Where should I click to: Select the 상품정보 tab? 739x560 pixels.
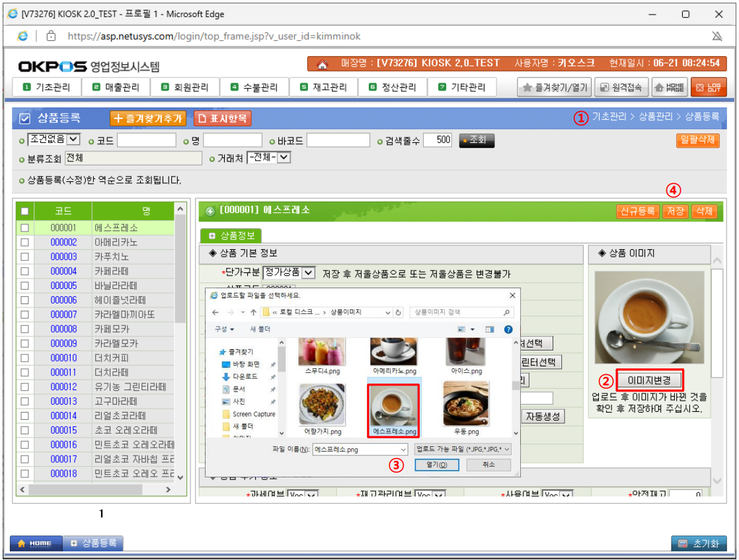pos(231,235)
